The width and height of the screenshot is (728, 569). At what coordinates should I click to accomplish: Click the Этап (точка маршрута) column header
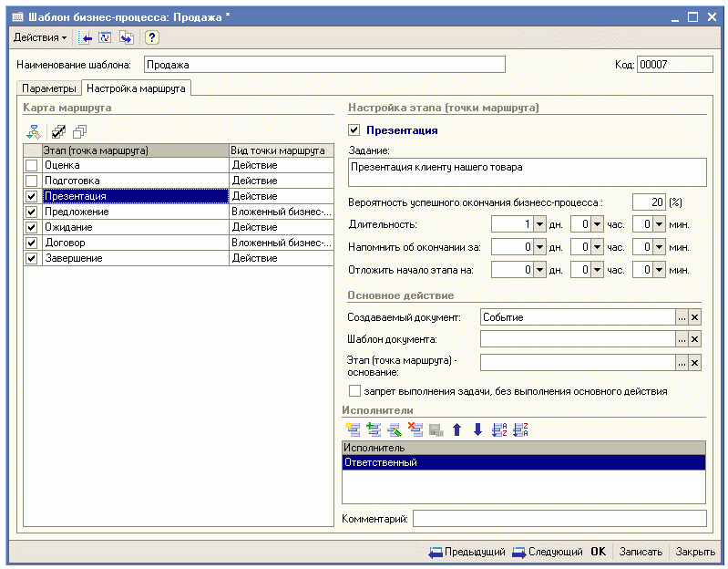[135, 150]
